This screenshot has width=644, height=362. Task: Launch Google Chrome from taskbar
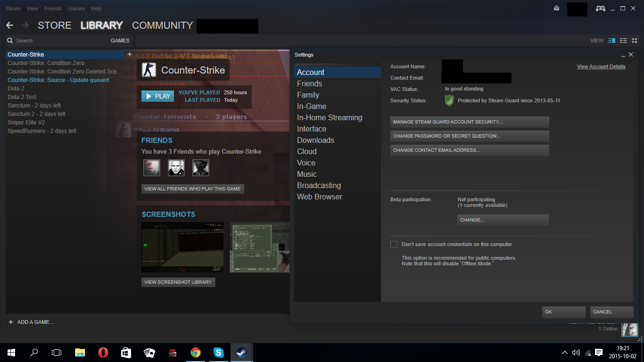196,353
